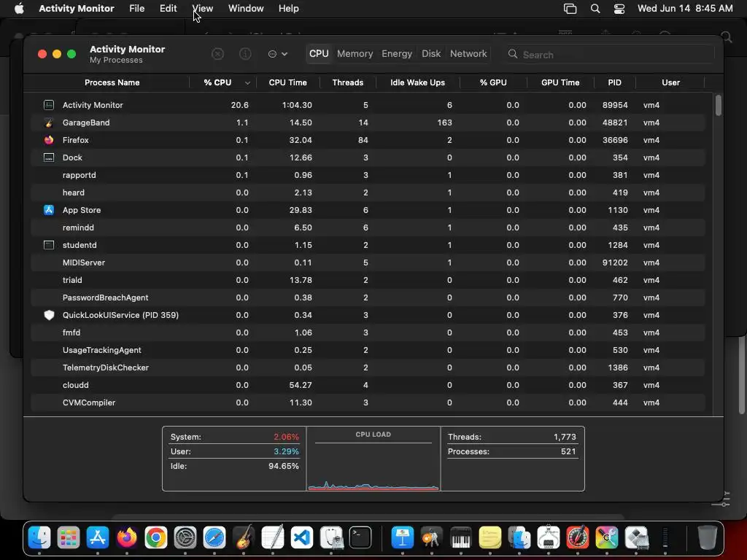Sort by the Threads column header
Image resolution: width=747 pixels, height=560 pixels.
348,82
